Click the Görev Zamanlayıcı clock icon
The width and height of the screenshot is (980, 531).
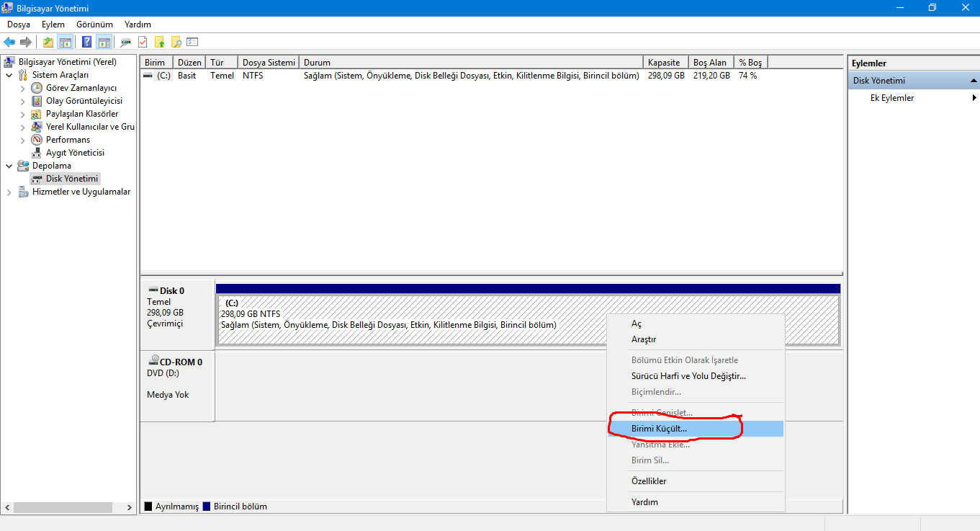coord(37,88)
